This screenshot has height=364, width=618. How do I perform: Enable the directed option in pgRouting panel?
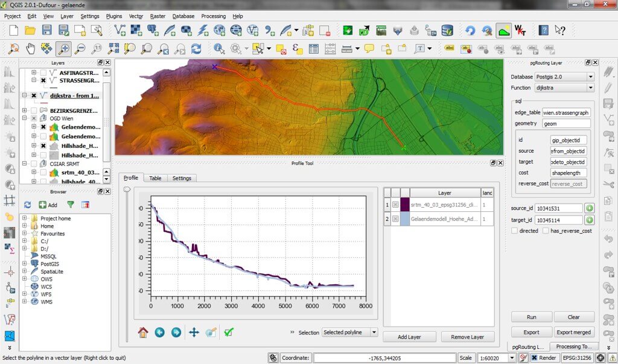[x=514, y=230]
